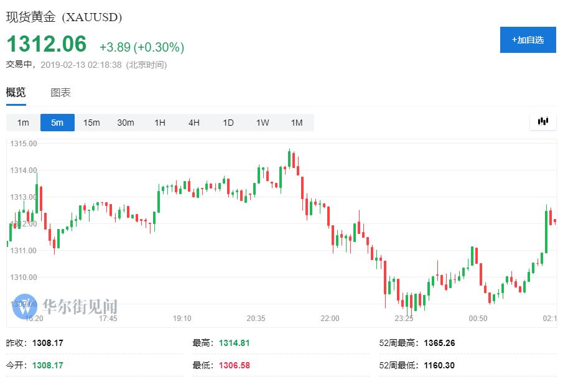Image resolution: width=568 pixels, height=392 pixels.
Task: Switch to 4H candle interval
Action: pos(194,123)
